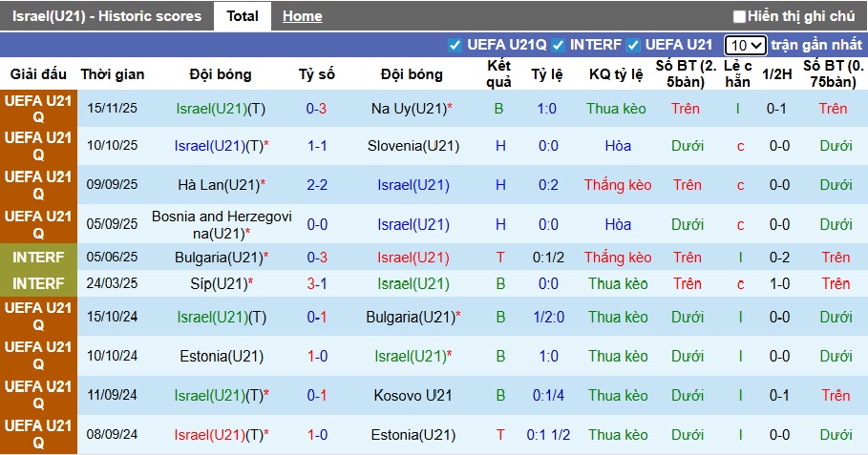The image size is (868, 455).
Task: Click the Giải đấu column header
Action: 38,74
